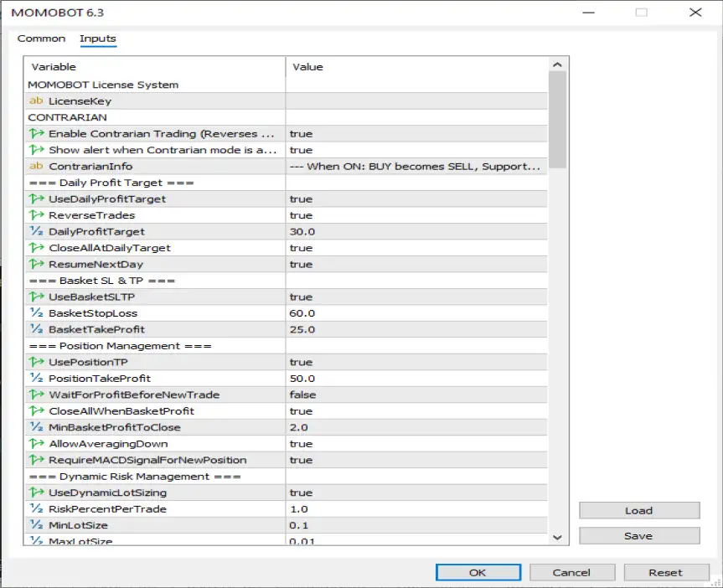This screenshot has width=723, height=588.
Task: Open the UseDynamicLotSizing value dropdown
Action: (416, 493)
